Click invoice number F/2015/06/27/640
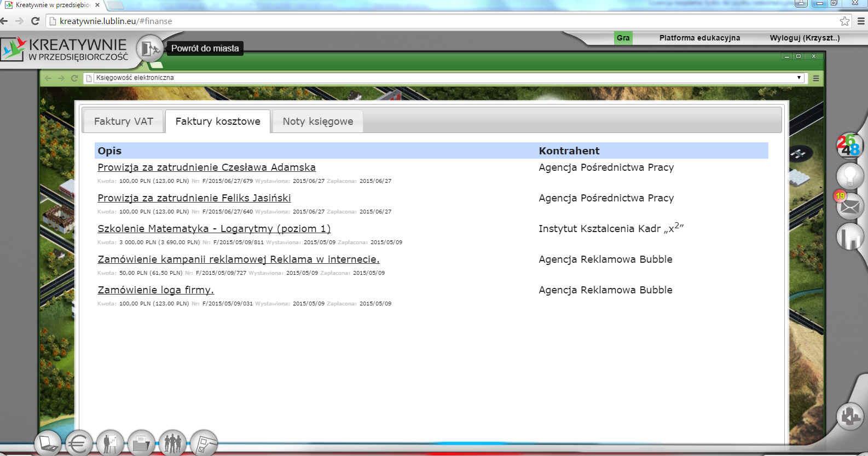Screen dimensions: 868x456 tap(228, 211)
